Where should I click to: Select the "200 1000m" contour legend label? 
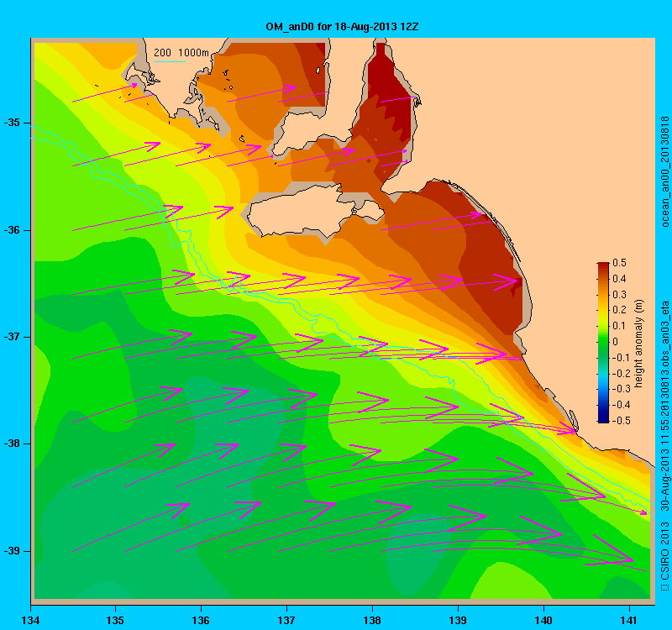point(181,52)
